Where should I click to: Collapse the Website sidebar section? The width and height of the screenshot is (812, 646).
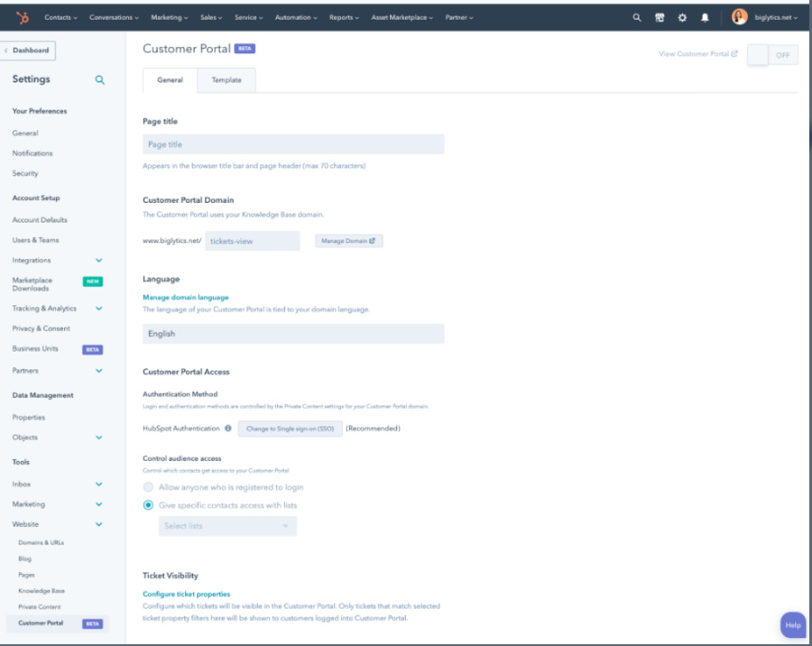(x=99, y=524)
